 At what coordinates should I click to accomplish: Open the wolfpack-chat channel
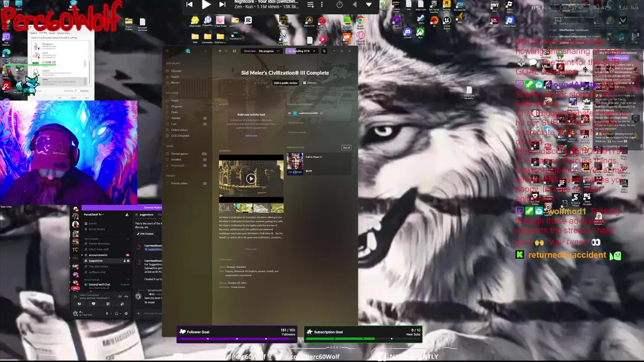[97, 272]
